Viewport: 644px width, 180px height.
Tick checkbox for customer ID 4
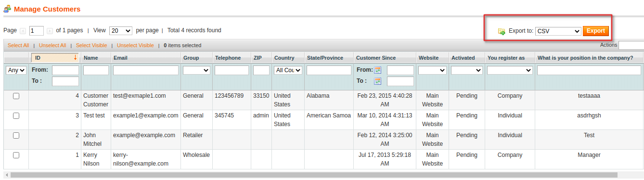click(x=16, y=96)
